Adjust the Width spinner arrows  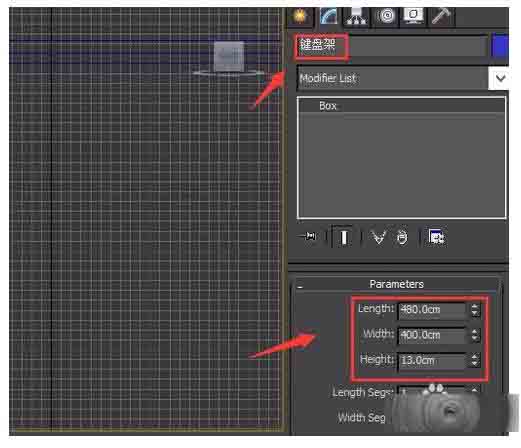click(x=475, y=335)
